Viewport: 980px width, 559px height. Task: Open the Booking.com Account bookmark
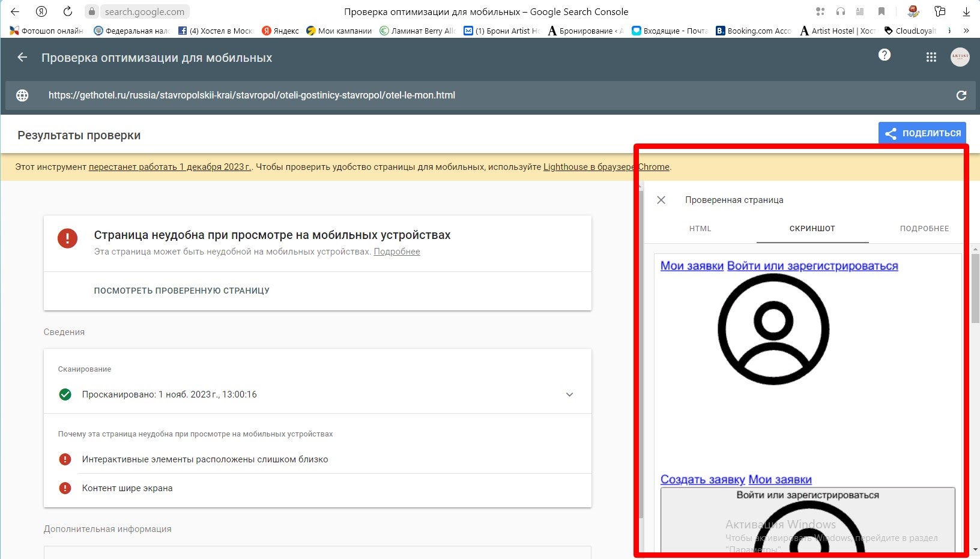click(754, 31)
